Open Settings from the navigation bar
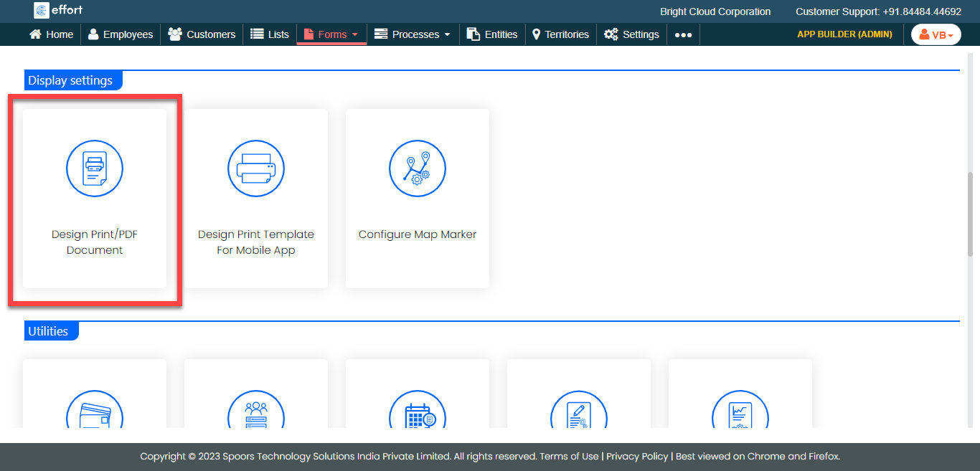Viewport: 980px width, 471px height. 631,34
